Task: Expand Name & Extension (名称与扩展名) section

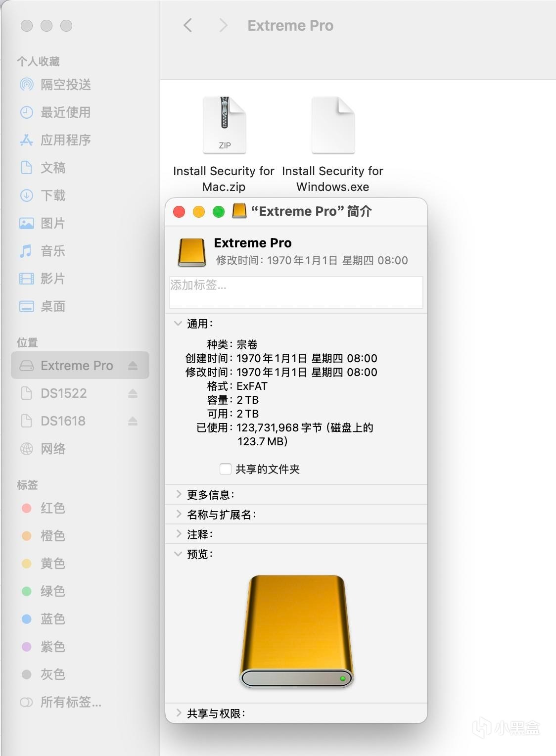Action: point(178,514)
